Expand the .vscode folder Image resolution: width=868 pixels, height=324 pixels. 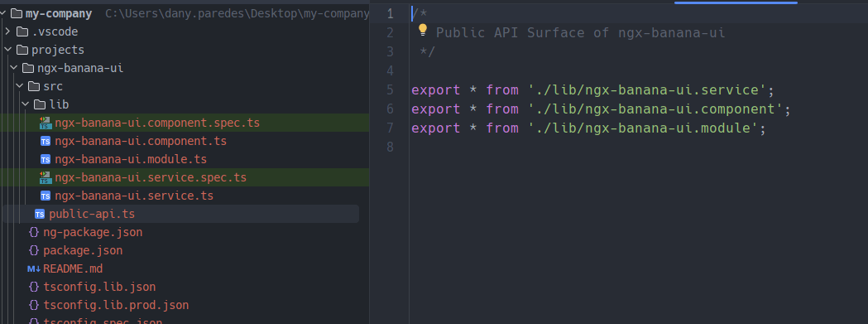[x=7, y=31]
